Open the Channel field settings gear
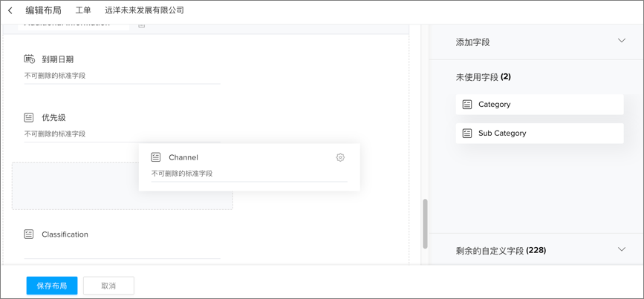Image resolution: width=644 pixels, height=299 pixels. pyautogui.click(x=340, y=157)
